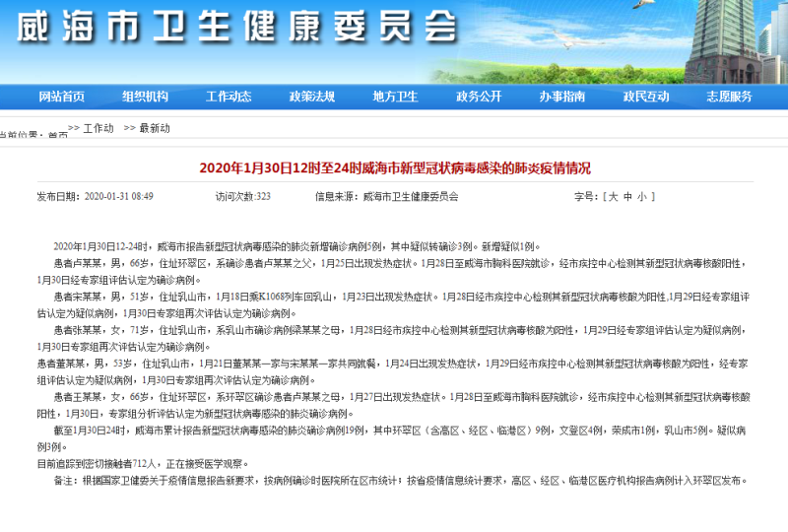Open the 政民互动 nav item

(x=646, y=97)
